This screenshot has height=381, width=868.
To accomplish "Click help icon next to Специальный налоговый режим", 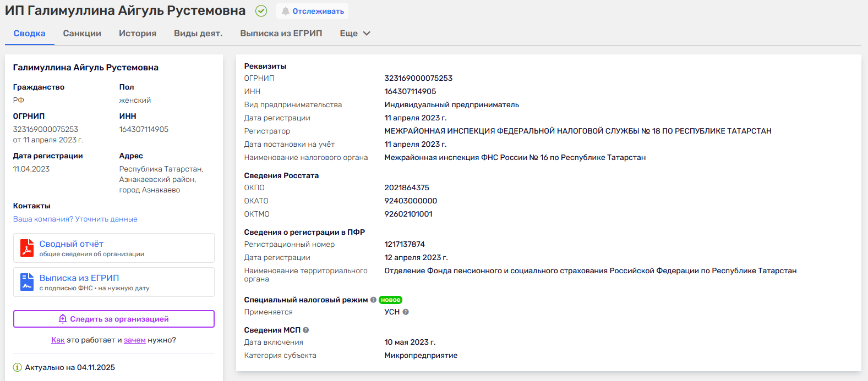I will pos(373,300).
